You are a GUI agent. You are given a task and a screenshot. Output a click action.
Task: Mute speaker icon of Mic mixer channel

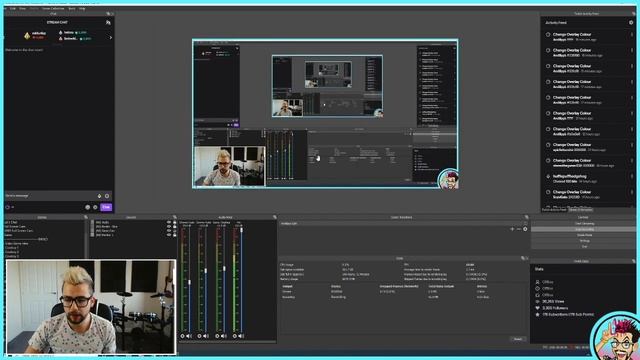pos(241,336)
